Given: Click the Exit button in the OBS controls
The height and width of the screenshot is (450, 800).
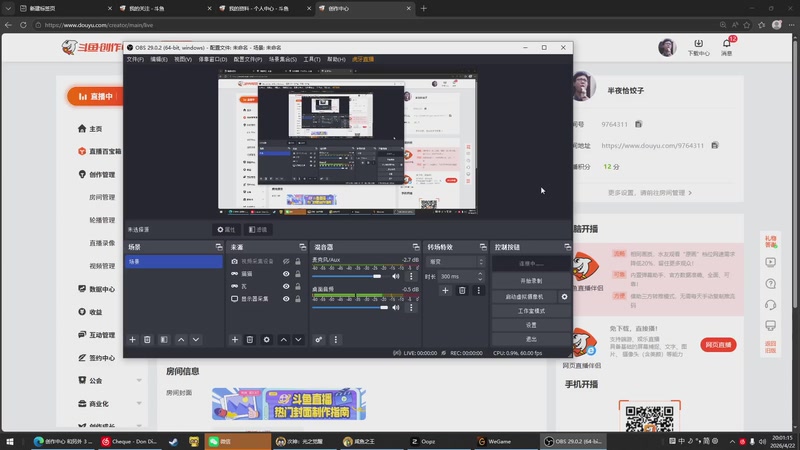Looking at the screenshot, I should [x=531, y=339].
